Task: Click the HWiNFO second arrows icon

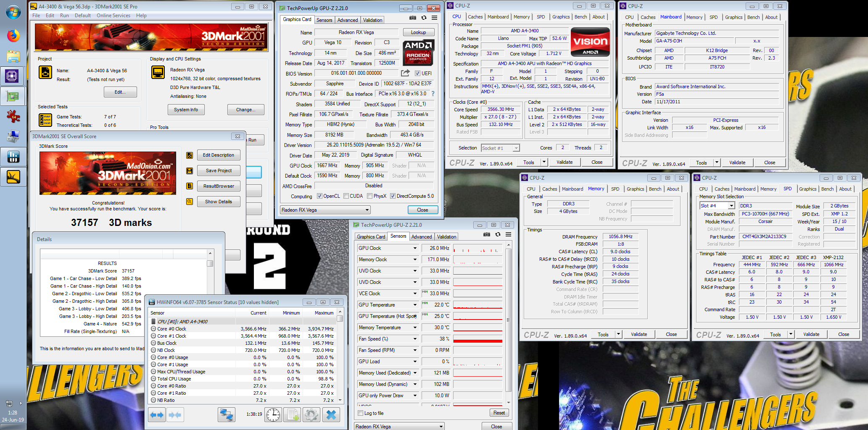Action: coord(174,415)
